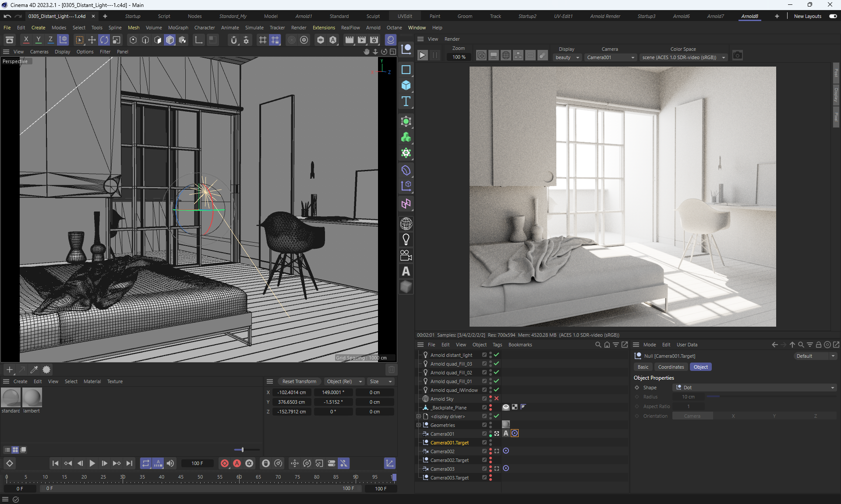Click the camera object icon in side palette
Image resolution: width=841 pixels, height=504 pixels.
point(406,255)
